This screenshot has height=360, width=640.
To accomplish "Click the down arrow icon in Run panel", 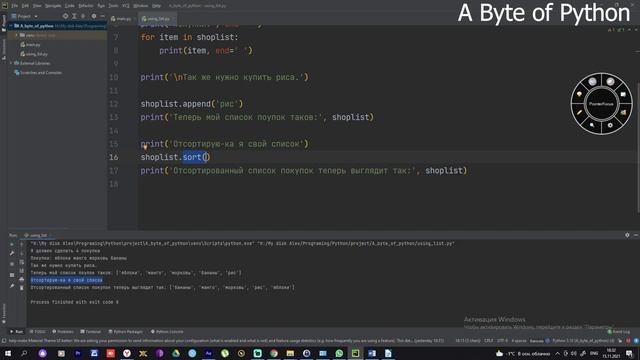I will click(22, 253).
